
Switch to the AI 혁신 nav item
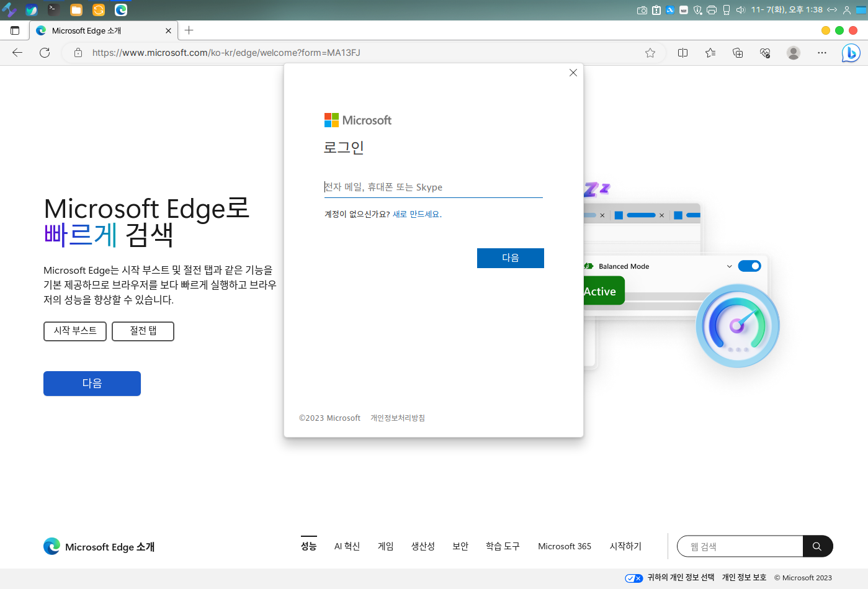[x=347, y=546]
